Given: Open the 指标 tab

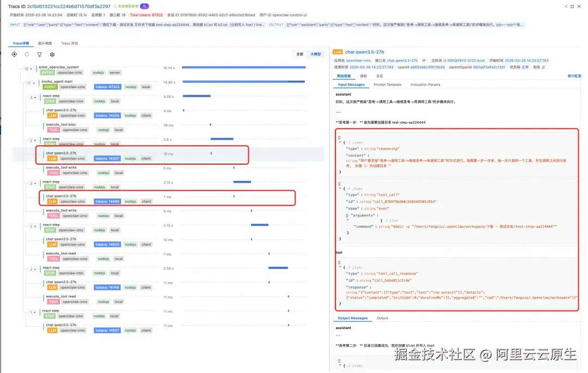Looking at the screenshot, I should coord(363,76).
